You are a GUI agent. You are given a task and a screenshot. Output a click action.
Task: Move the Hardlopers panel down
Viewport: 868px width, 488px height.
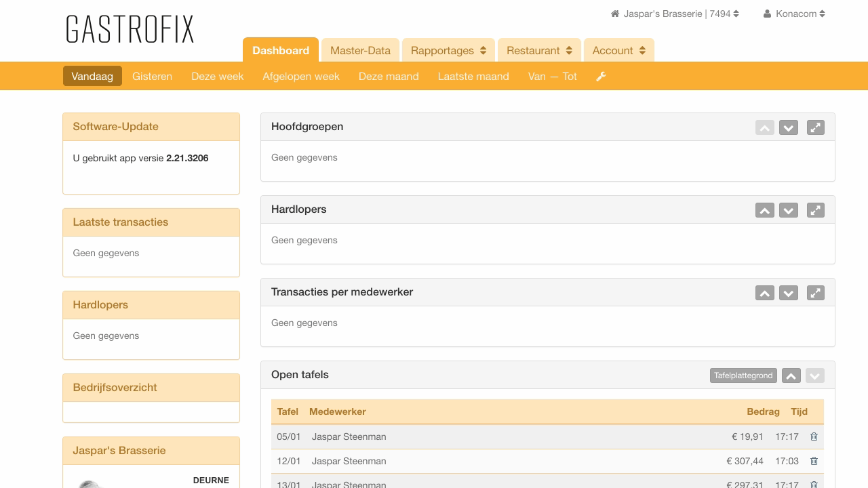point(789,210)
